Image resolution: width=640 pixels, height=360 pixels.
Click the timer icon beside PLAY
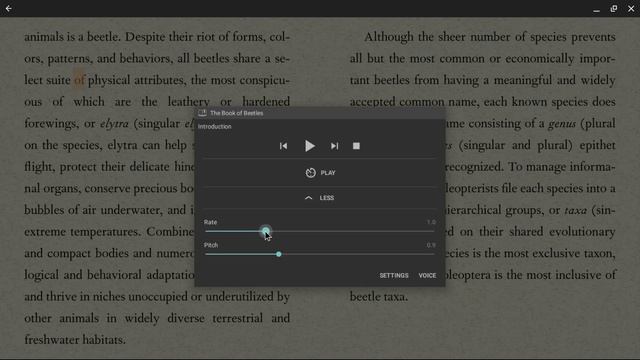[x=311, y=173]
